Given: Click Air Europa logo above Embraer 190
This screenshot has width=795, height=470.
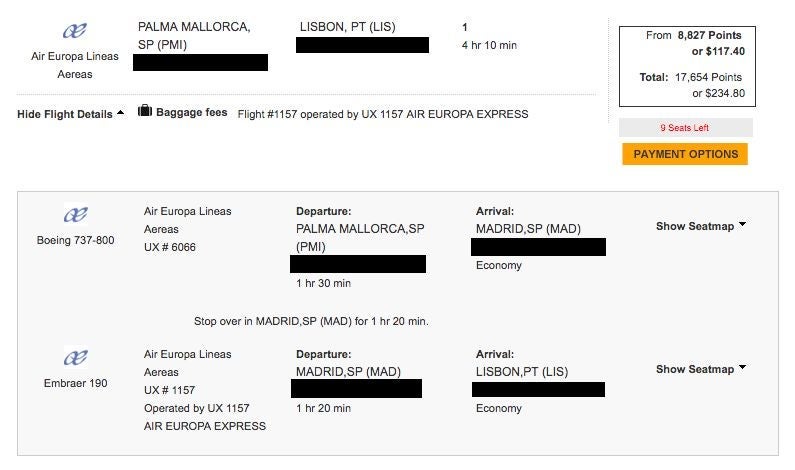Looking at the screenshot, I should pos(76,358).
